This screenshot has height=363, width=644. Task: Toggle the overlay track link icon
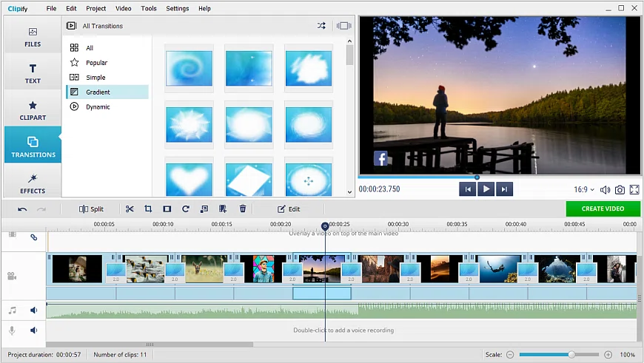tap(33, 237)
